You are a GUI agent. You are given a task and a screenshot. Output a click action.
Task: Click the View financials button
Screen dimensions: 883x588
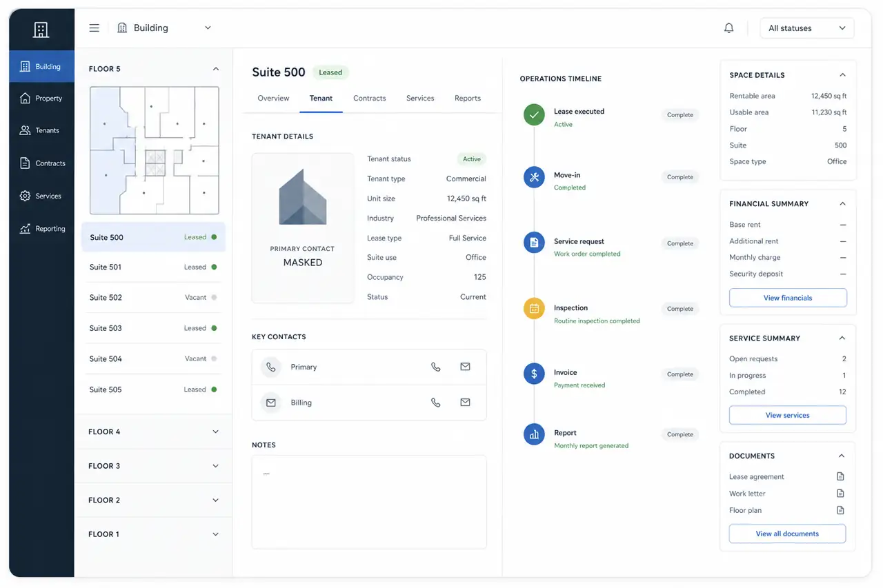pos(788,298)
